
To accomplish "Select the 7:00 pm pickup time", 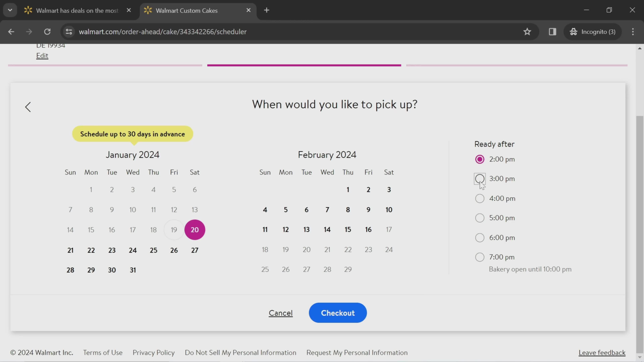I will point(479,257).
